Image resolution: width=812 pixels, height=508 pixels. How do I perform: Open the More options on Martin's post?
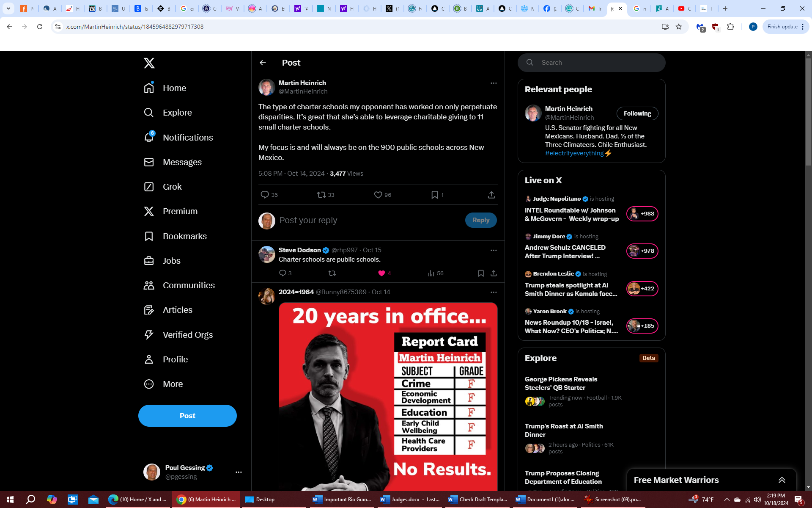pyautogui.click(x=493, y=83)
